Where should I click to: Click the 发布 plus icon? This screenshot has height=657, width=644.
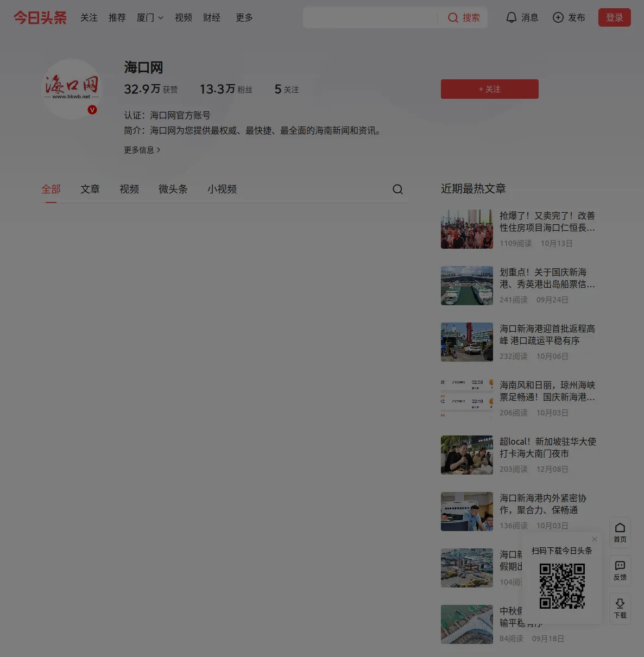pyautogui.click(x=558, y=18)
